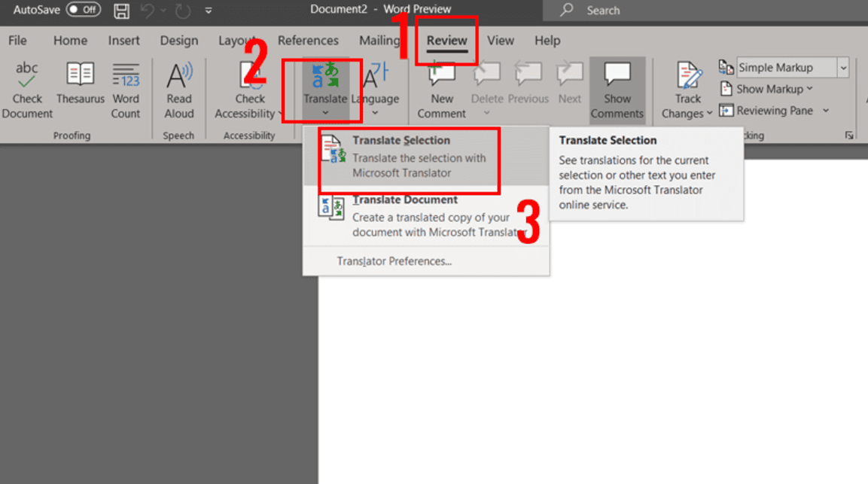868x484 pixels.
Task: Go to the Next comment
Action: click(x=570, y=84)
